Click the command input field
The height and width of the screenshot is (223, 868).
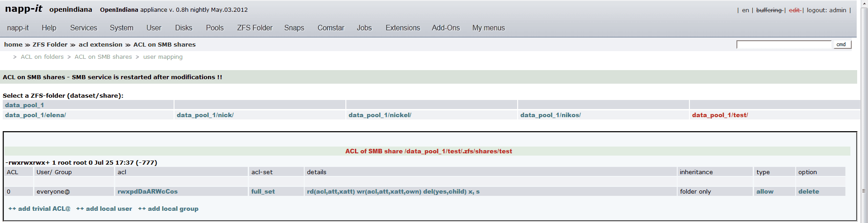coord(783,44)
